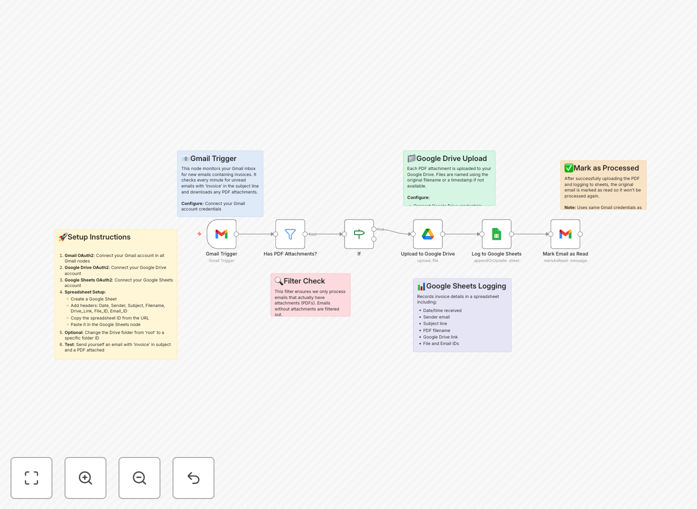Click the 'Filter Check' heading text

[x=304, y=281]
